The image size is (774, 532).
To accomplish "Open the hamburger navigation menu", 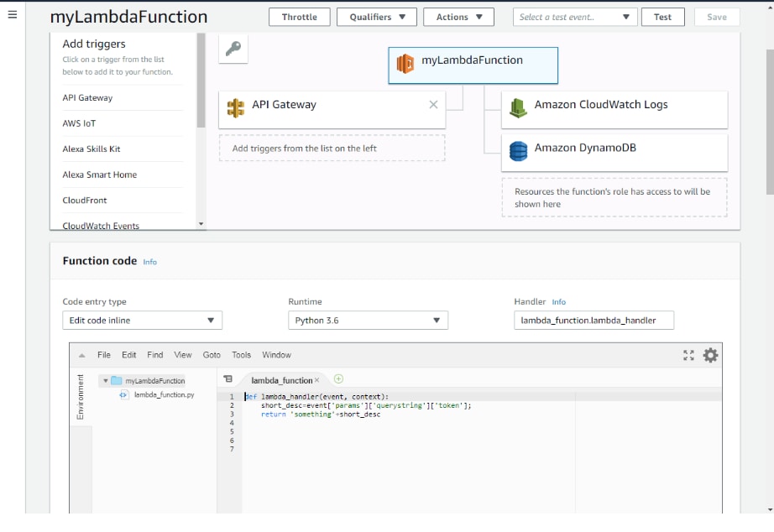I will pos(13,15).
